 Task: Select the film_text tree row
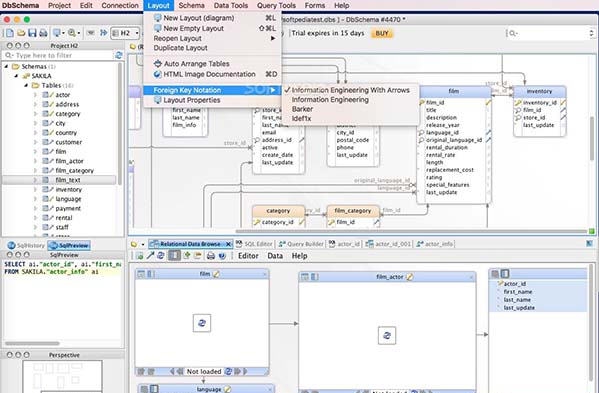coord(59,180)
